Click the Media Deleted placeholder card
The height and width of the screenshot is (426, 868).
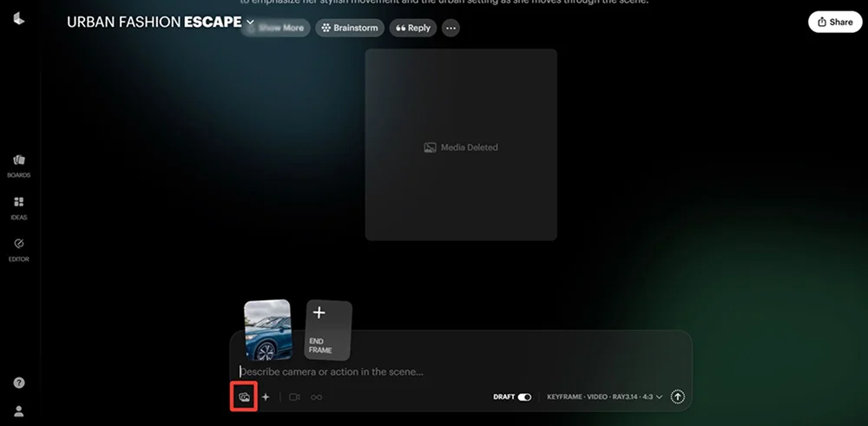click(x=461, y=144)
